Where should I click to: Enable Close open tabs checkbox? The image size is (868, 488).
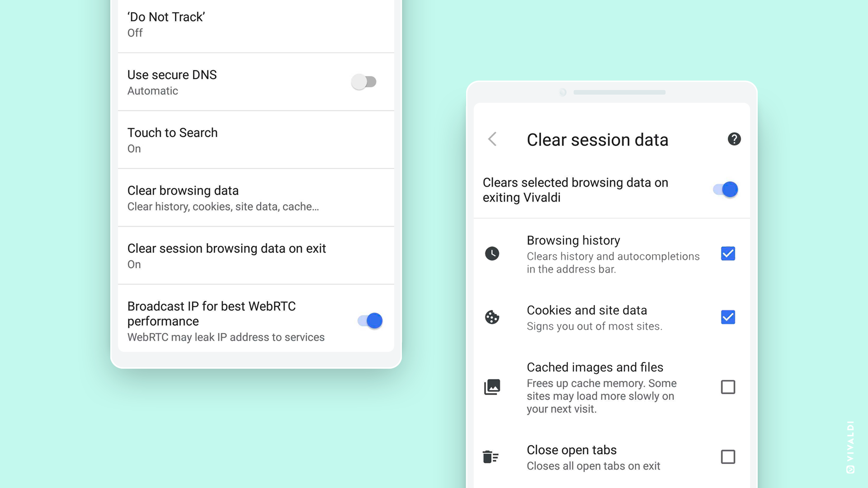[x=727, y=457]
